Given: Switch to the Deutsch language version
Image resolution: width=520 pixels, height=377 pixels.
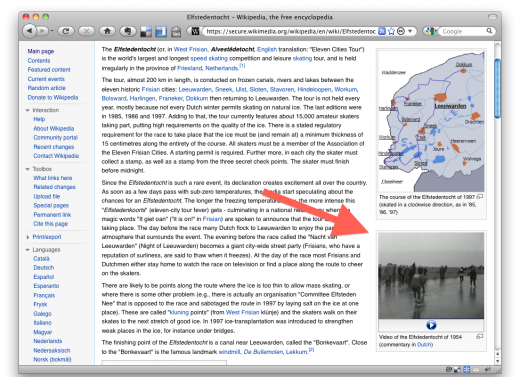Looking at the screenshot, I should 44,267.
